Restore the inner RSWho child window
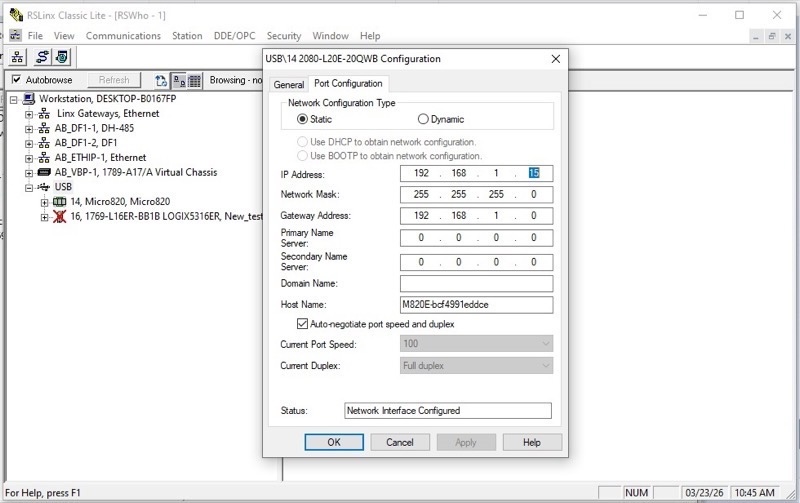This screenshot has height=503, width=800. click(772, 36)
